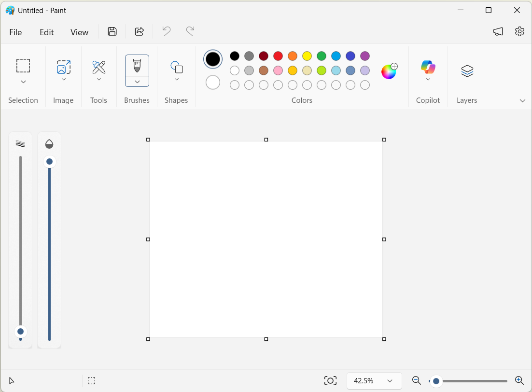Undo the last action
Image resolution: width=532 pixels, height=392 pixels.
166,31
